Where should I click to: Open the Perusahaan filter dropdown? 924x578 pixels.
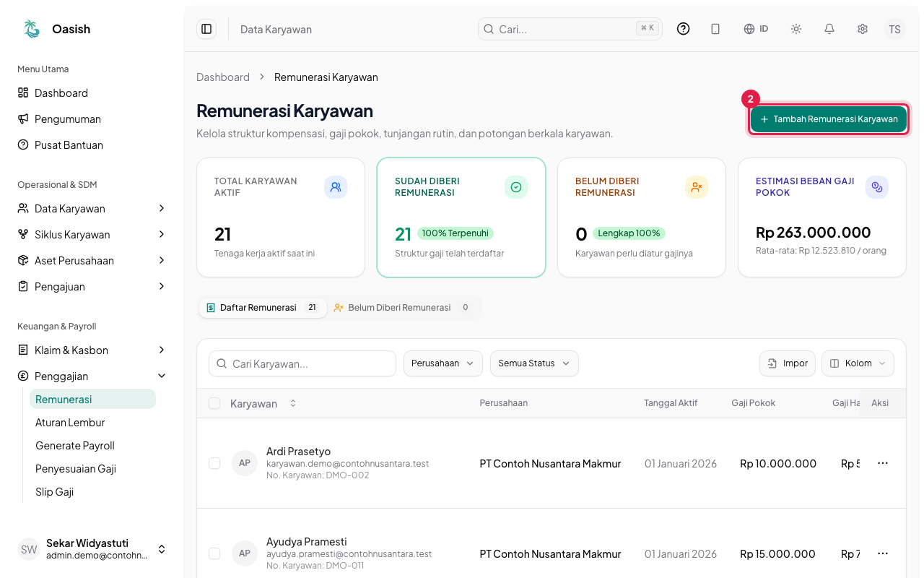pyautogui.click(x=443, y=363)
